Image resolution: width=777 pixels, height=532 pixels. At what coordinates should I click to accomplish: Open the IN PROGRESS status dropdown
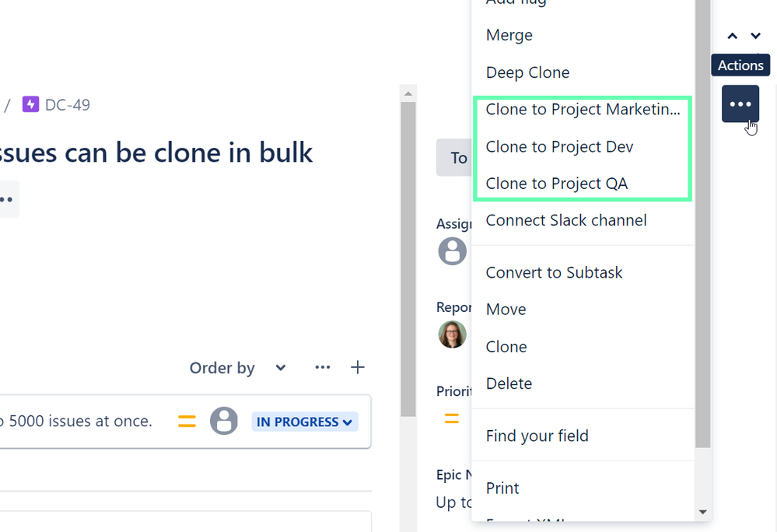304,421
